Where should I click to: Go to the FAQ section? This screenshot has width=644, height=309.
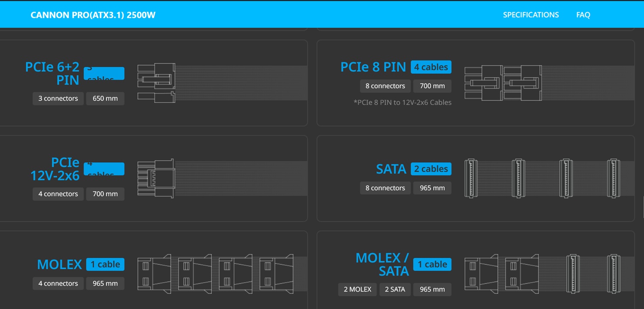point(583,15)
